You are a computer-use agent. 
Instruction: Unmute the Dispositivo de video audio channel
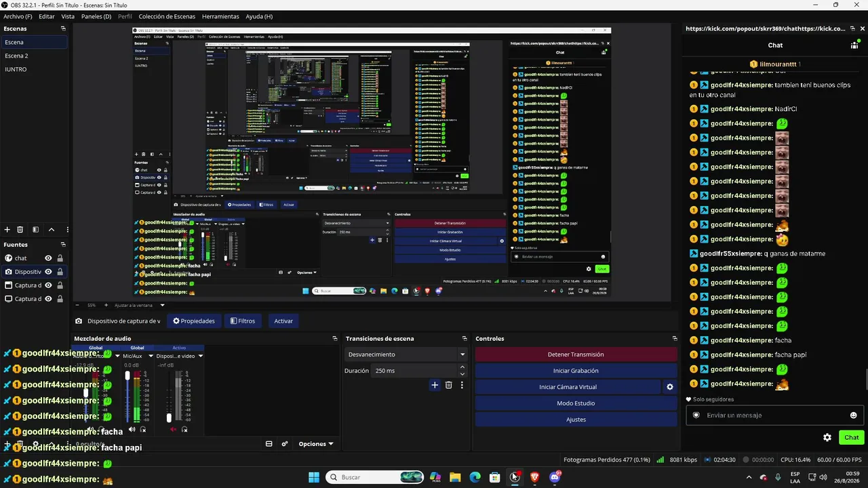(173, 429)
